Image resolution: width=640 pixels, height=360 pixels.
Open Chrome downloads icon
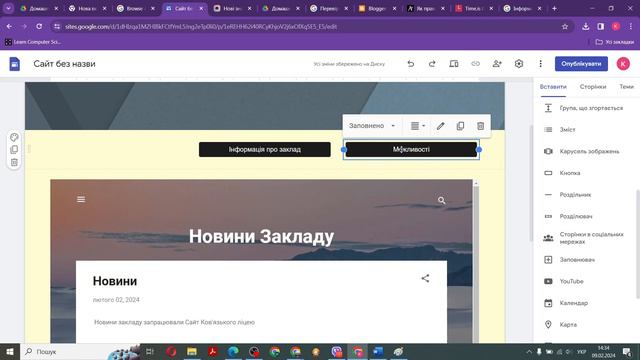[x=586, y=27]
